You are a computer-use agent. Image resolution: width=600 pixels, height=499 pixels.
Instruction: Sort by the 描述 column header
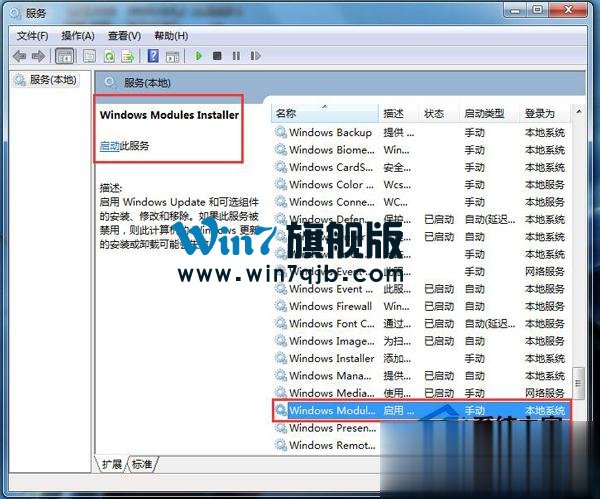point(399,113)
